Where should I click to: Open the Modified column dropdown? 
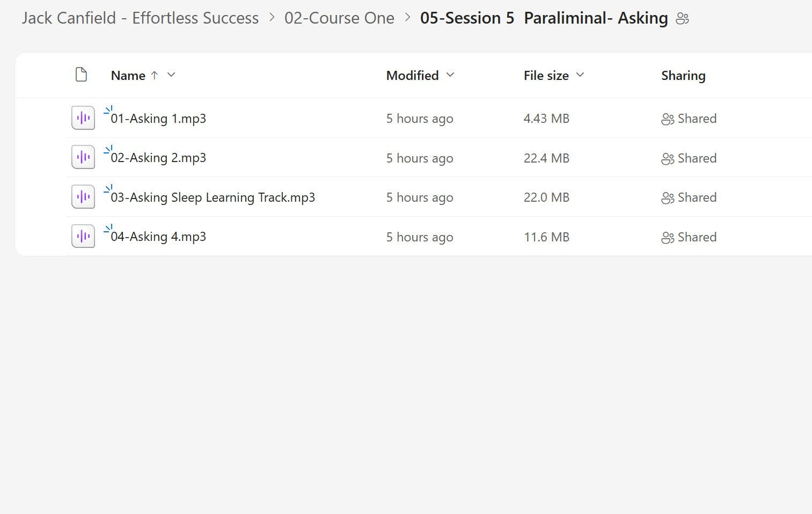450,75
